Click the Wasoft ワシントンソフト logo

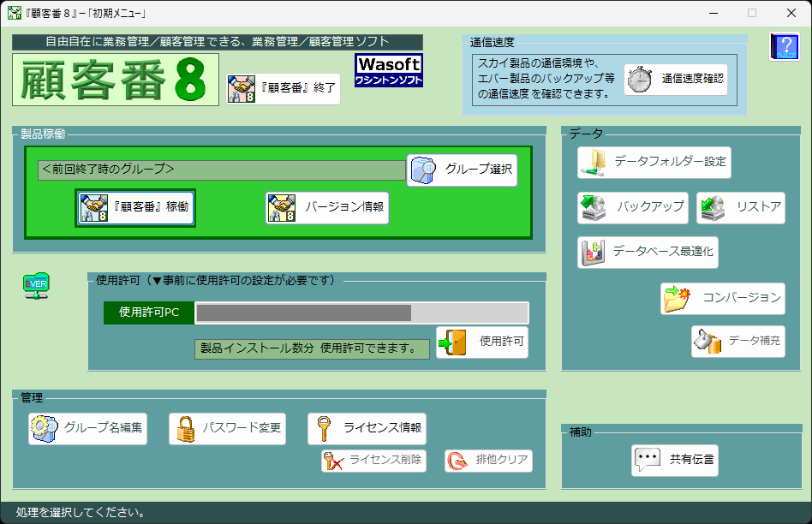point(389,70)
